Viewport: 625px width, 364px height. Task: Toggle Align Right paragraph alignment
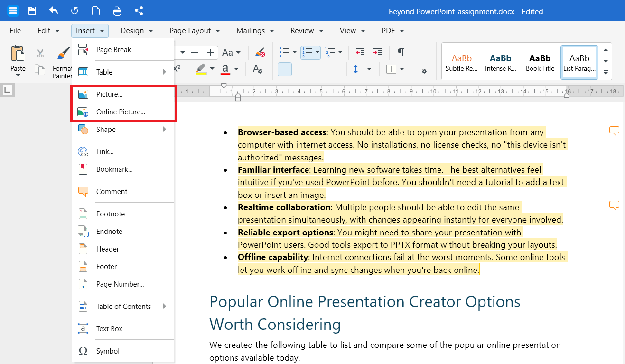coord(318,69)
